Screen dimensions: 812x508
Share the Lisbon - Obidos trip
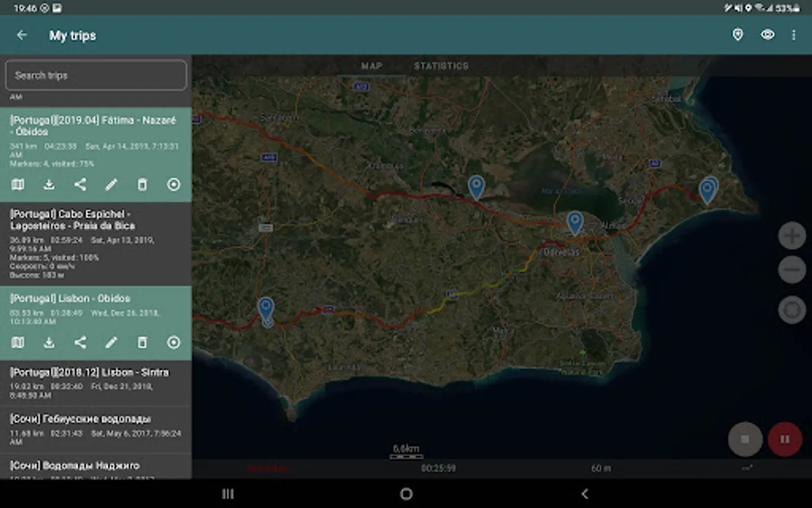80,343
